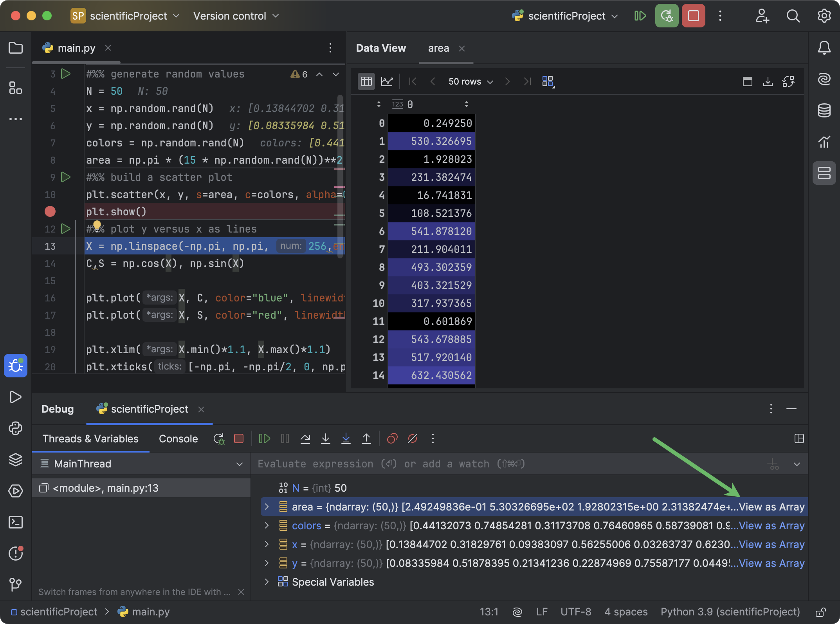Image resolution: width=840 pixels, height=624 pixels.
Task: Click Step Over in the debug toolbar
Action: (x=306, y=438)
